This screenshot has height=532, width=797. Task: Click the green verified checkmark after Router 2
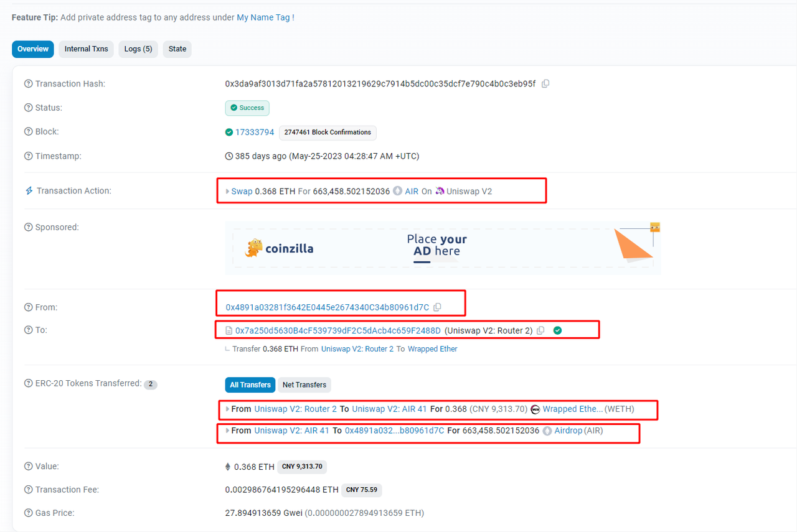click(x=557, y=330)
